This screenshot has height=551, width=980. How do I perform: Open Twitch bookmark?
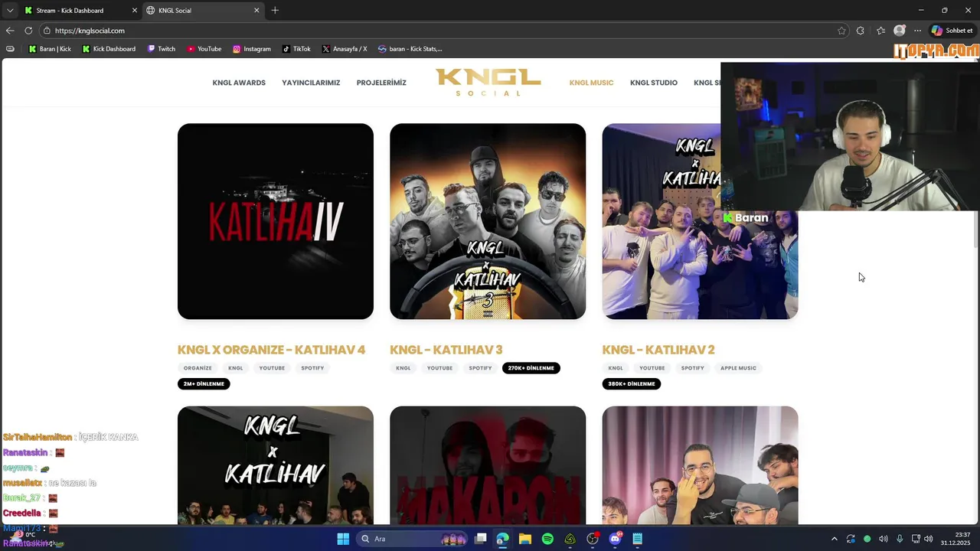(161, 49)
